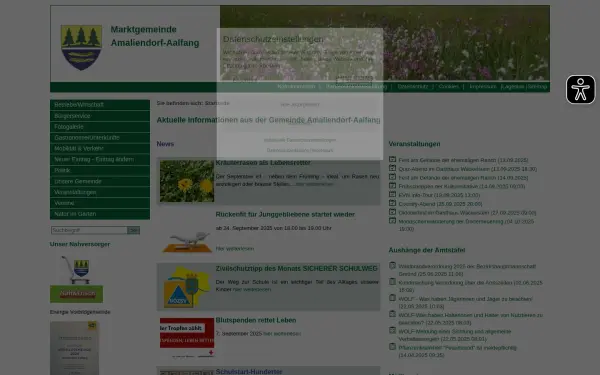Click calendar icon beside EVN Info-Tour
This screenshot has width=600, height=375.
click(392, 194)
